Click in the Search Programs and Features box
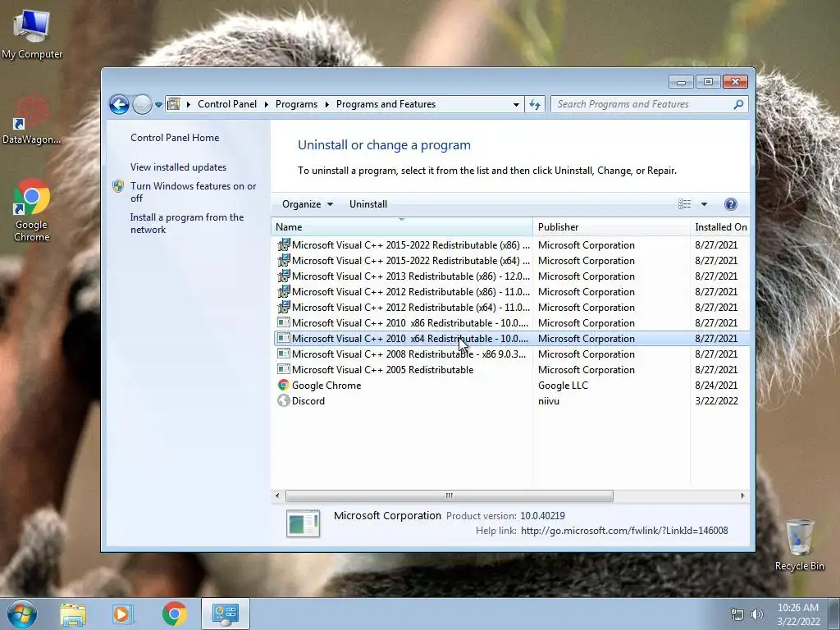840x630 pixels. point(643,104)
